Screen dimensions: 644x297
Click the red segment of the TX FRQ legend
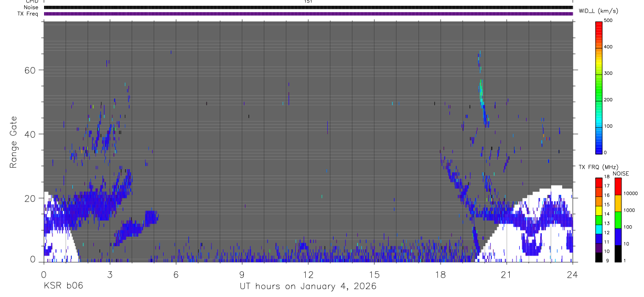pyautogui.click(x=598, y=182)
